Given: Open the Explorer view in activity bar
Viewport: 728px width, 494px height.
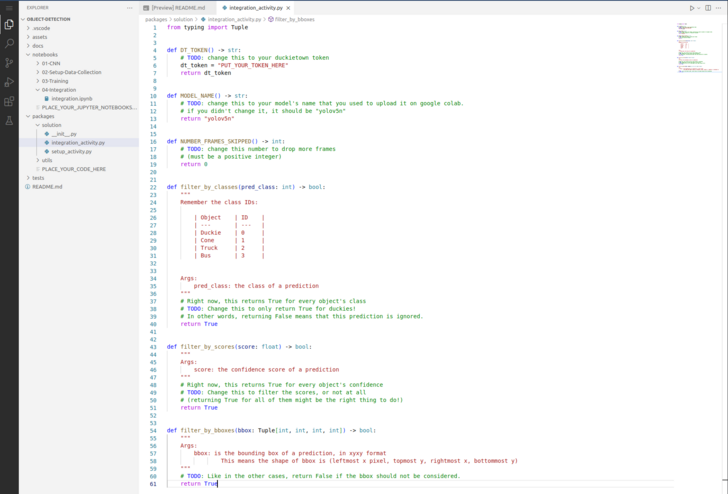Looking at the screenshot, I should [x=9, y=25].
